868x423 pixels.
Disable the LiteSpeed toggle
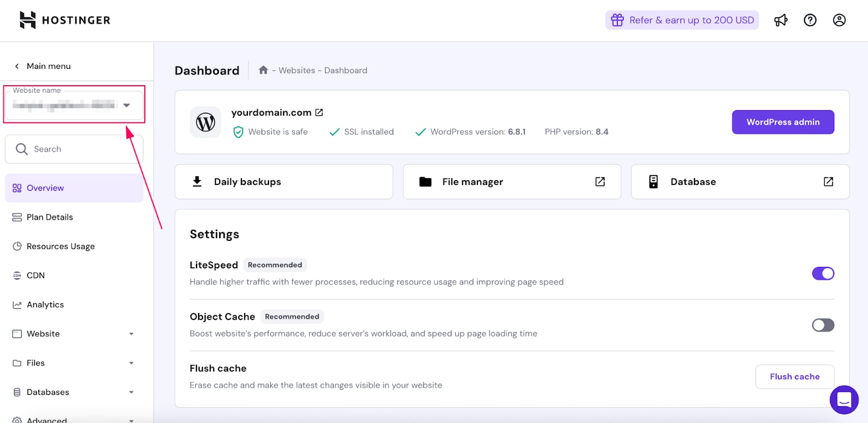[822, 273]
